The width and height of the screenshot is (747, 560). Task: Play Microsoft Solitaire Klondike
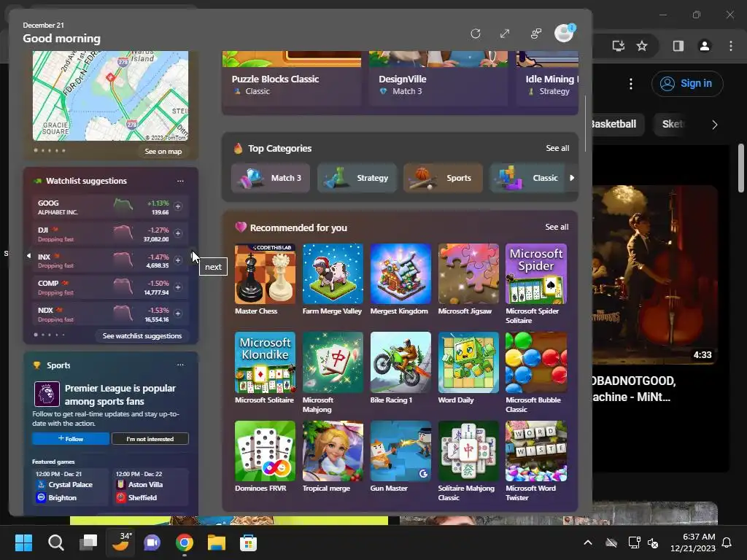[265, 368]
